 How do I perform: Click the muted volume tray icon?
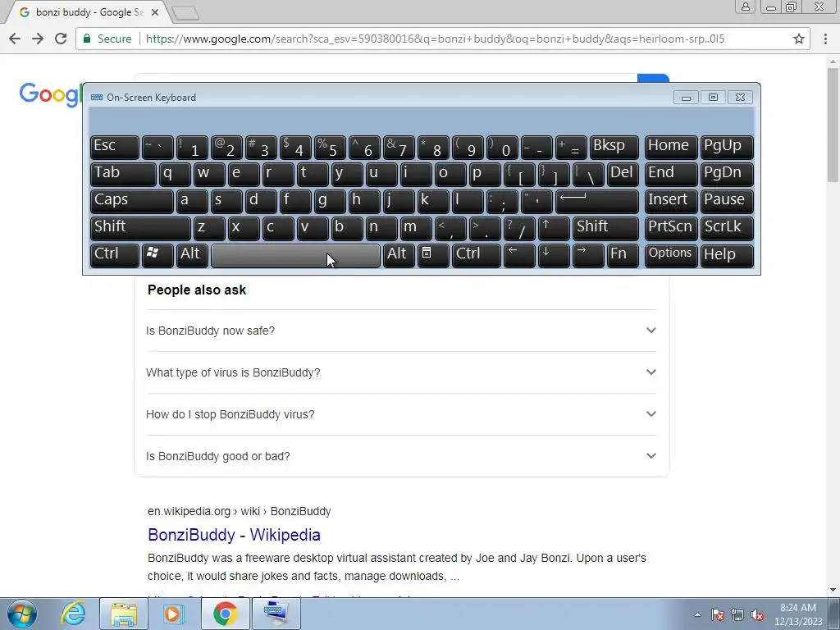pos(757,614)
